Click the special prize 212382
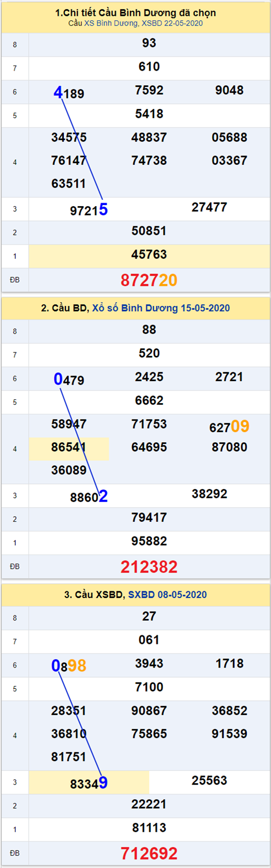 click(149, 566)
